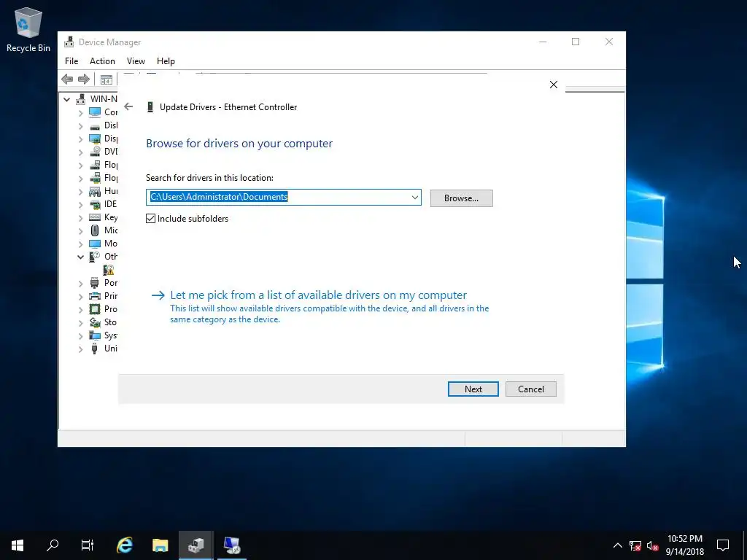The width and height of the screenshot is (747, 560).
Task: Expand the DVD drives tree node
Action: [80, 152]
